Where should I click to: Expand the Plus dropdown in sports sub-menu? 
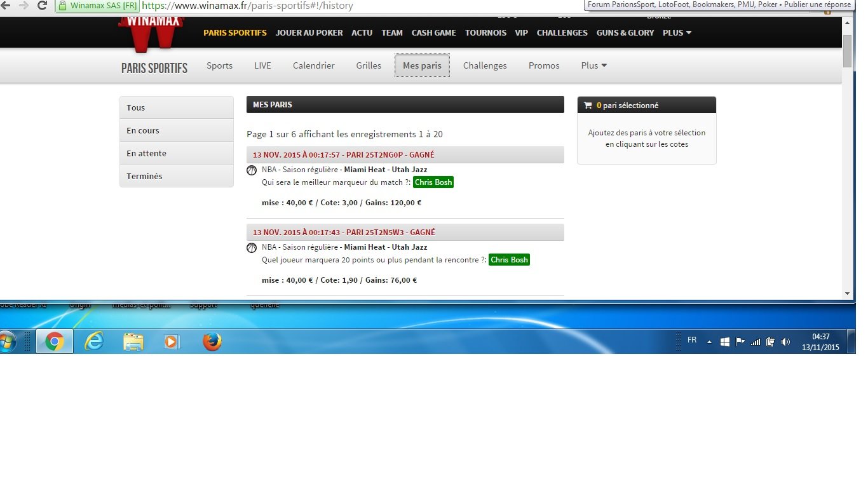(594, 65)
